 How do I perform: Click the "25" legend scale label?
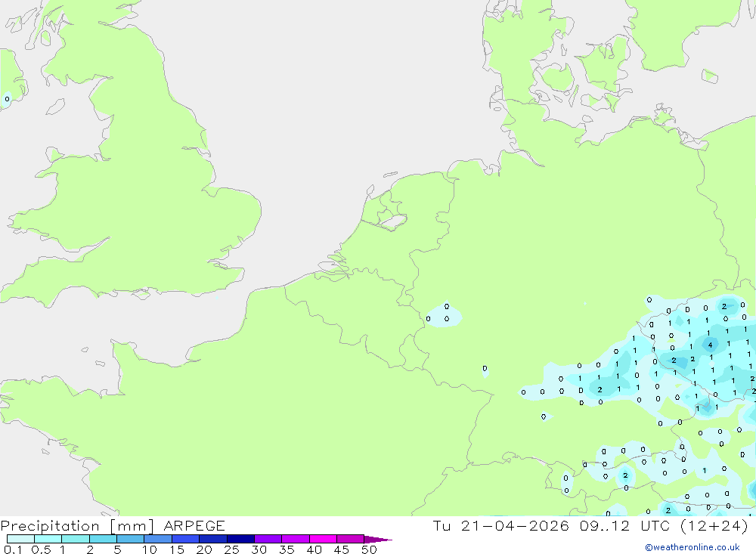pyautogui.click(x=232, y=549)
